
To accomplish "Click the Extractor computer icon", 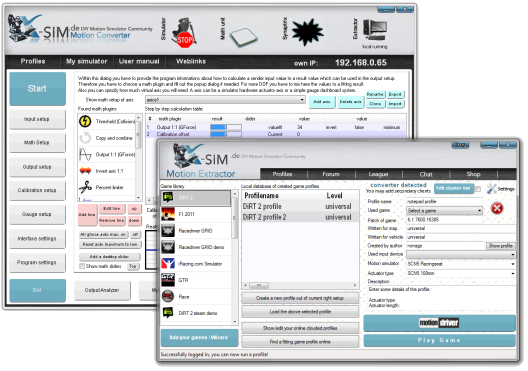I will (x=375, y=30).
